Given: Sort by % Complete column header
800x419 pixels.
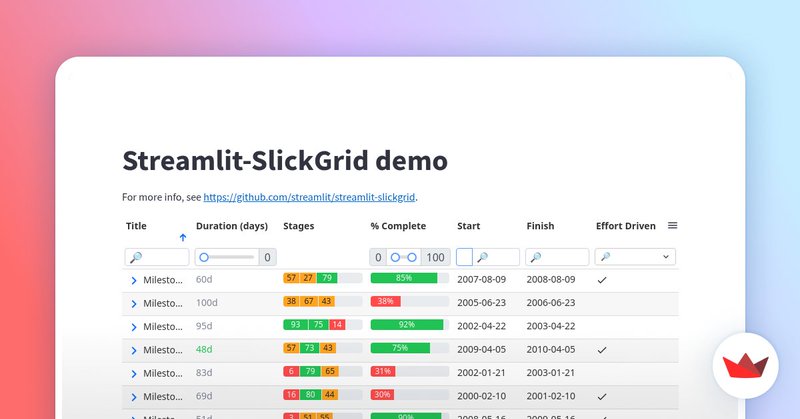Looking at the screenshot, I should (x=398, y=226).
